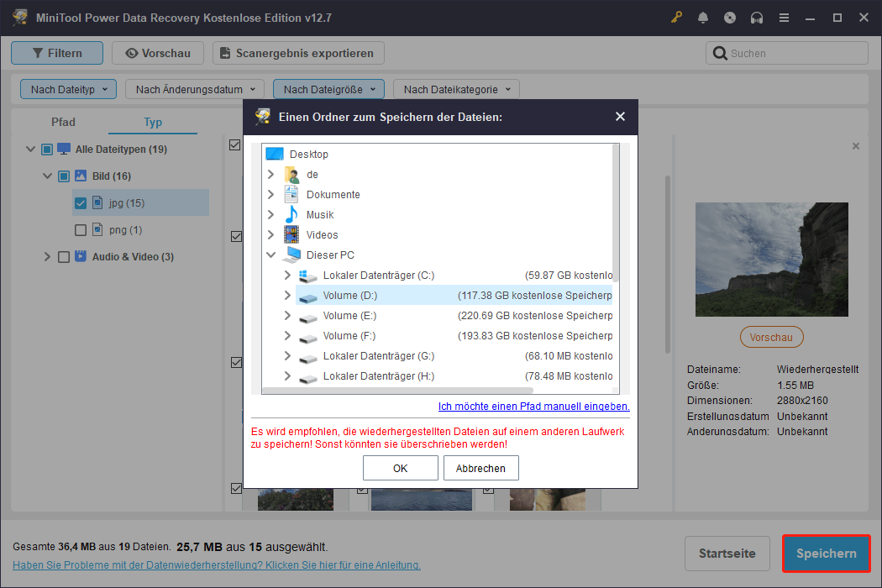
Task: Toggle the Bild (16) checkbox
Action: pyautogui.click(x=64, y=176)
